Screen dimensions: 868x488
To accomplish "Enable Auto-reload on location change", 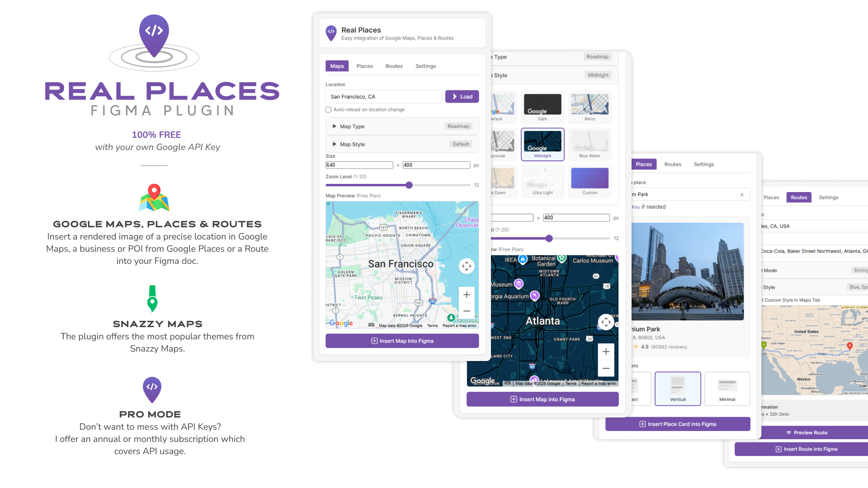I will (x=328, y=109).
